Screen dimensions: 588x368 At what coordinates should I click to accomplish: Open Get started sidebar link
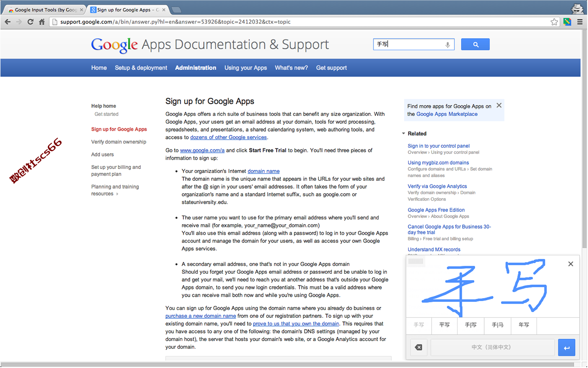tap(106, 114)
